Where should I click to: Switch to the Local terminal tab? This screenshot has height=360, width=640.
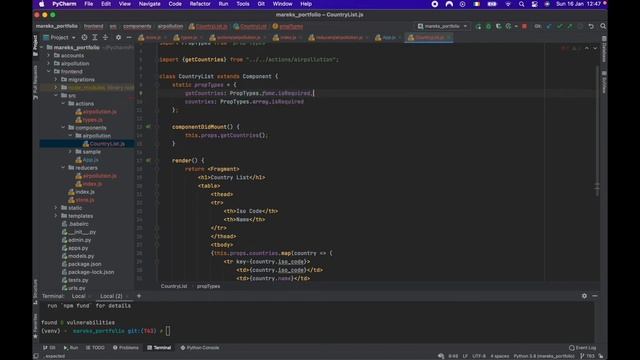(78, 296)
